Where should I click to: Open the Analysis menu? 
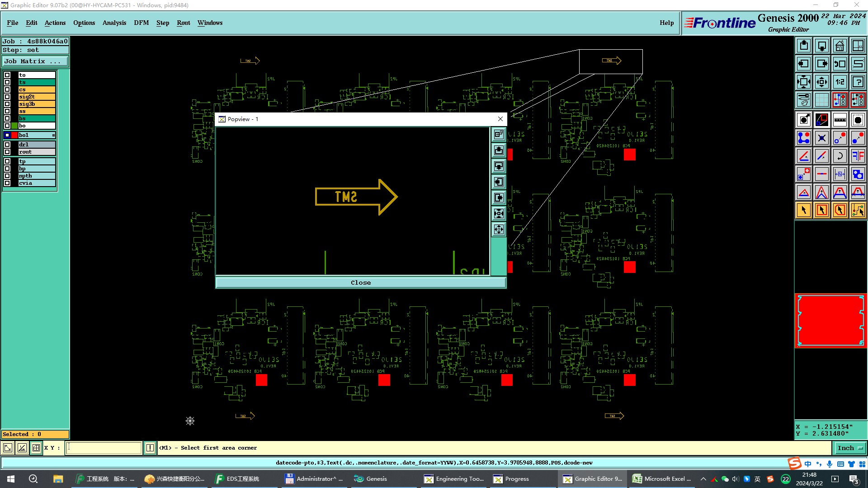click(114, 23)
